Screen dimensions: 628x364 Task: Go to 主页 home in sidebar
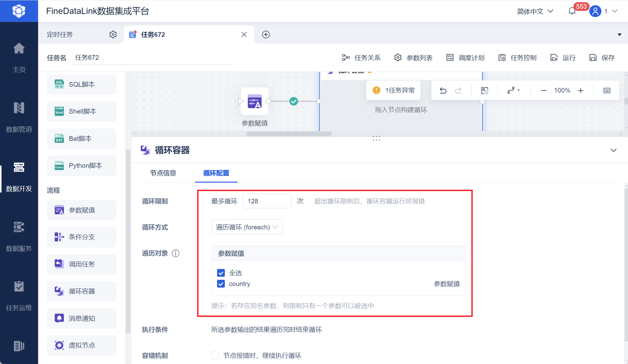[x=19, y=58]
